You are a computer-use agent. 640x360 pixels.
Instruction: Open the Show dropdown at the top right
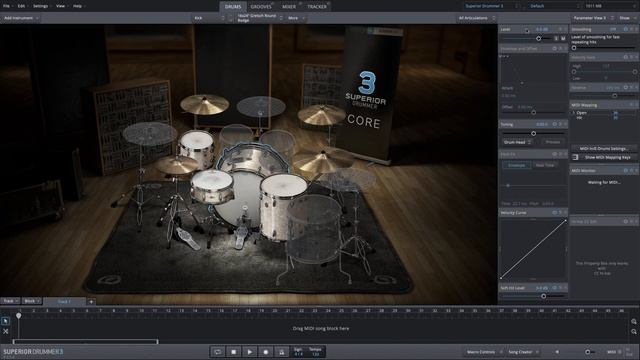click(627, 18)
